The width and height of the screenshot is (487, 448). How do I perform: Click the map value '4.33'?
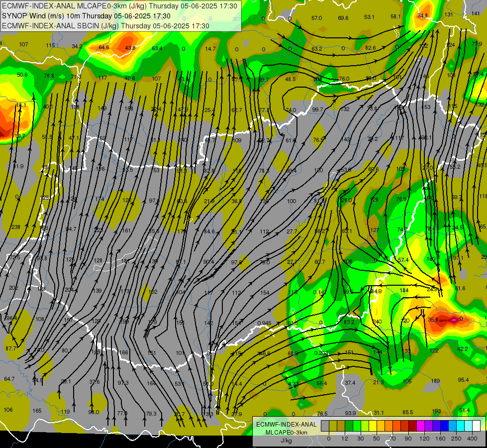(x=293, y=384)
